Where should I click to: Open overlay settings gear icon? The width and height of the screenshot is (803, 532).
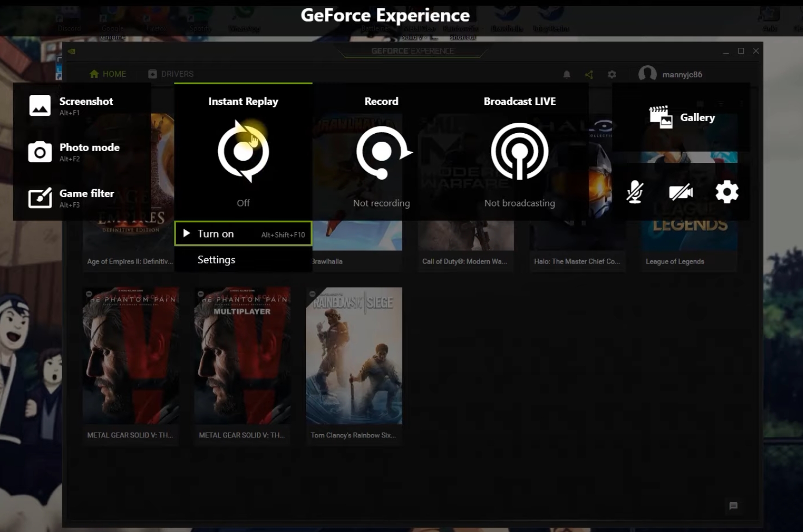[727, 192]
